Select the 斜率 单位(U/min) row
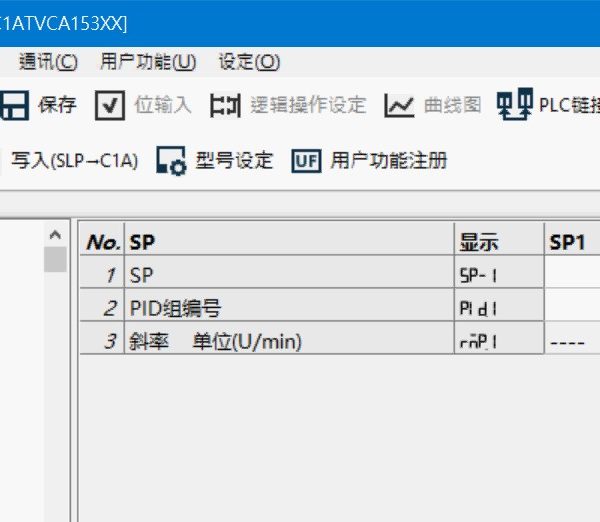The width and height of the screenshot is (600, 522). [288, 341]
